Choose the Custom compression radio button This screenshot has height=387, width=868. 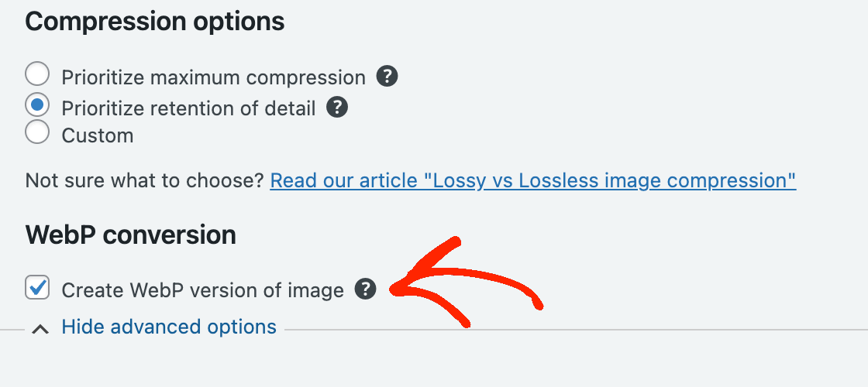tap(37, 132)
